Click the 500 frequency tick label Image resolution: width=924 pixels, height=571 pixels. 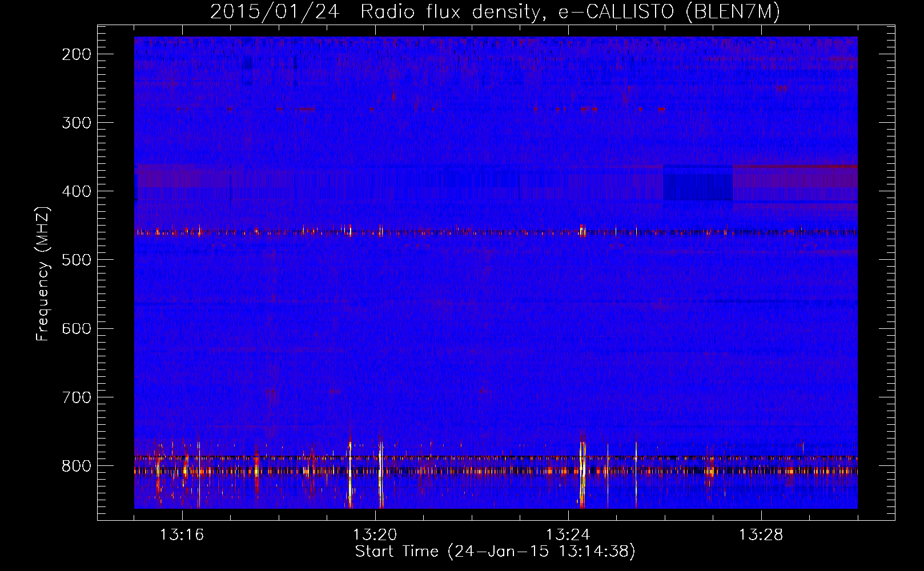pos(77,260)
